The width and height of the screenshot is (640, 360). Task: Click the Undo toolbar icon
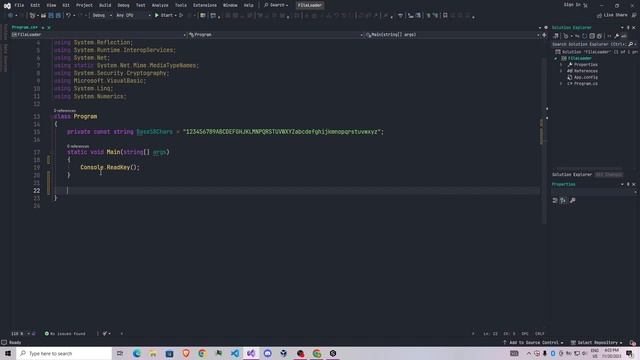69,16
